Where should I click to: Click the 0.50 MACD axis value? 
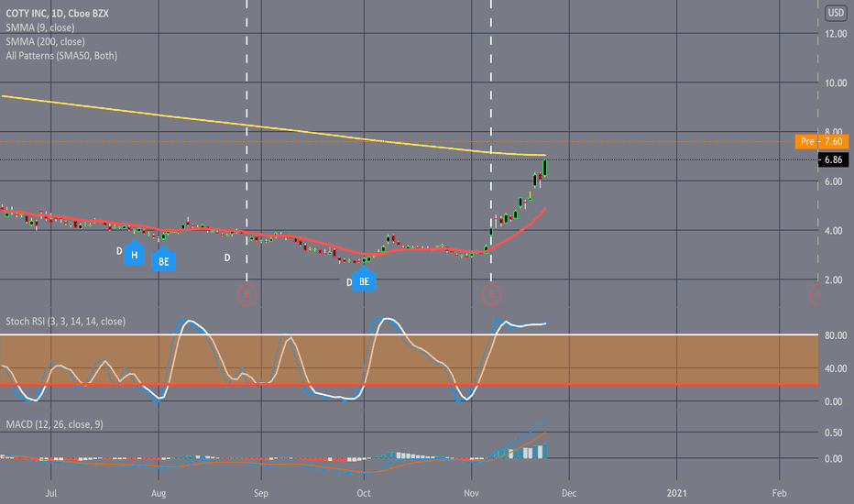(833, 433)
